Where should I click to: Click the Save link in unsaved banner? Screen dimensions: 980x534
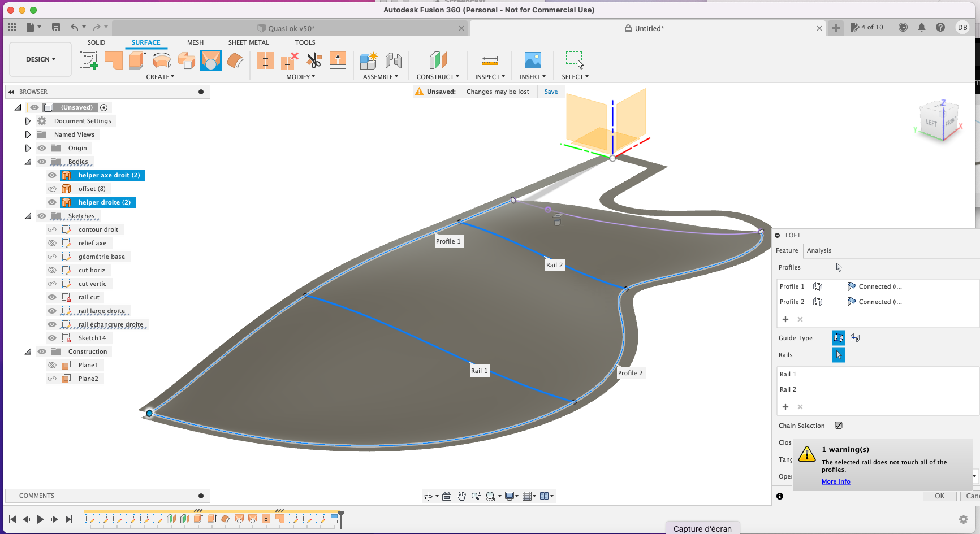pos(551,92)
